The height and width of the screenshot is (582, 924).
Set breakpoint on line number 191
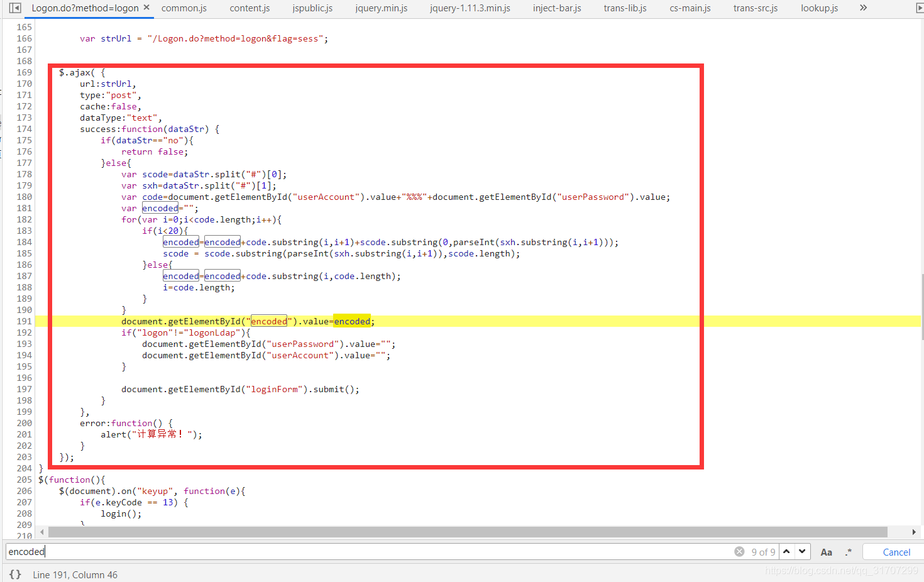point(24,321)
